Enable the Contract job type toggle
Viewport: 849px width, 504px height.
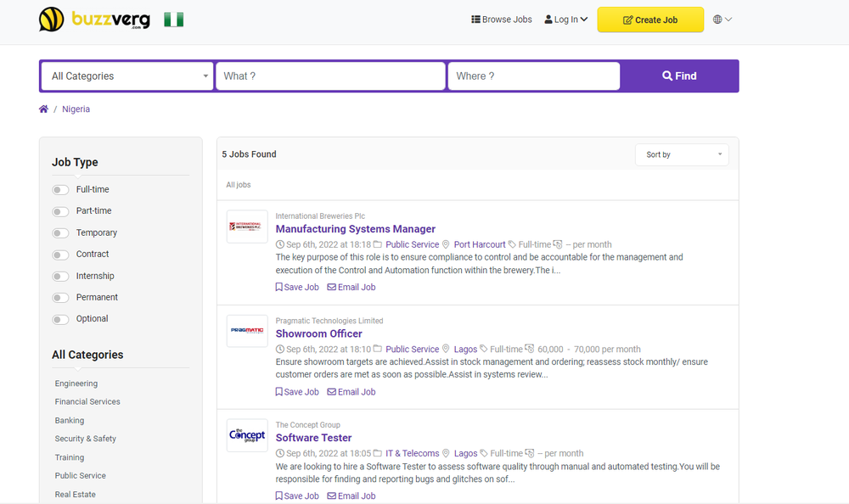(60, 254)
